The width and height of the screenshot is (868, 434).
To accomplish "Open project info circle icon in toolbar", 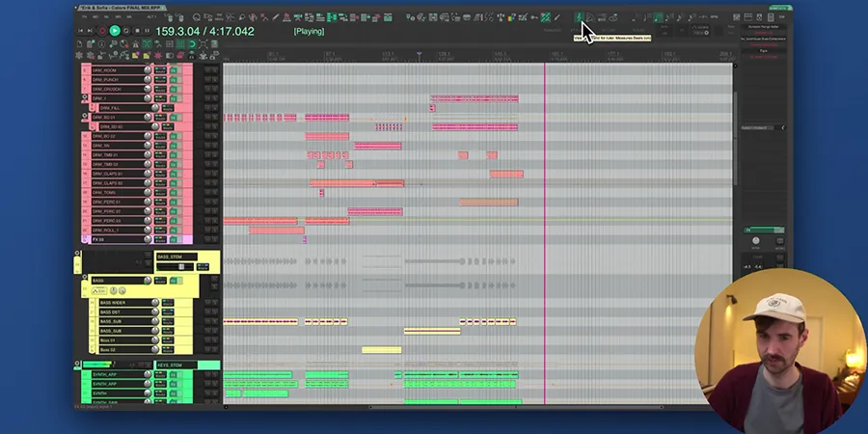I will (102, 44).
